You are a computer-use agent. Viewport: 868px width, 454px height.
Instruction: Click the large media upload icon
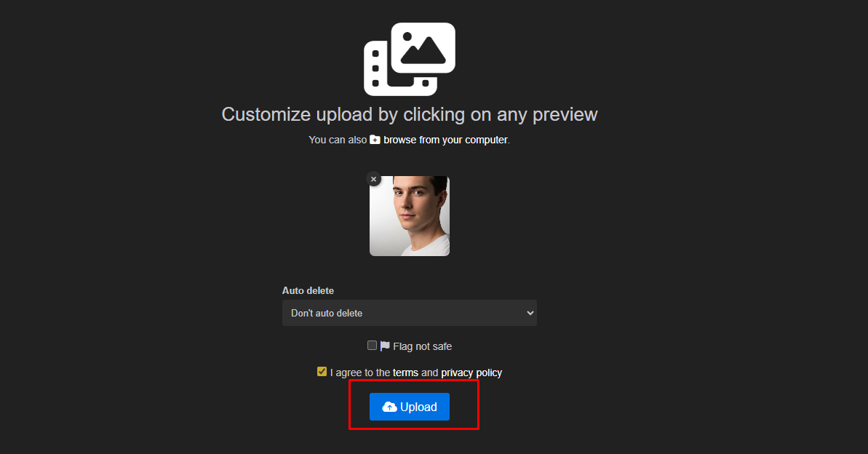409,60
